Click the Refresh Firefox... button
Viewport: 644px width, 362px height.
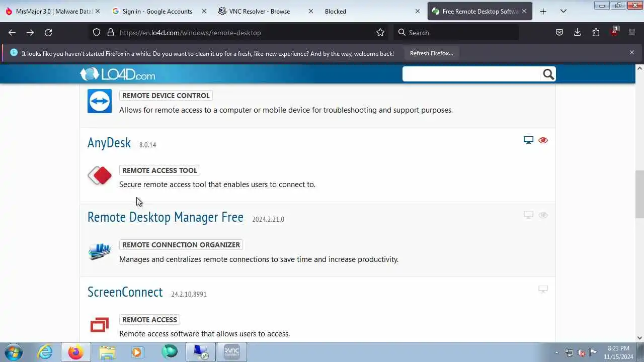pos(431,53)
